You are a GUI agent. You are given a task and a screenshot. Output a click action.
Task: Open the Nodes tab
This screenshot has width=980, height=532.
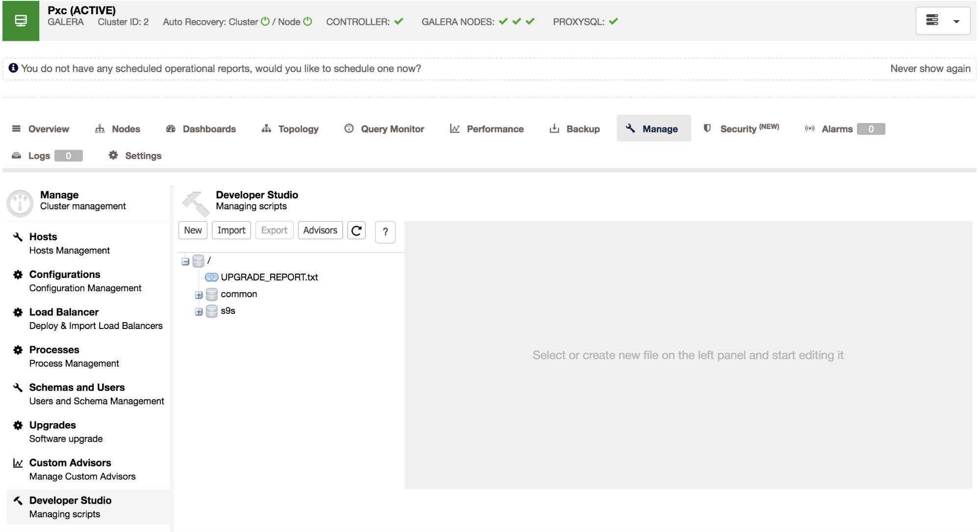click(118, 129)
